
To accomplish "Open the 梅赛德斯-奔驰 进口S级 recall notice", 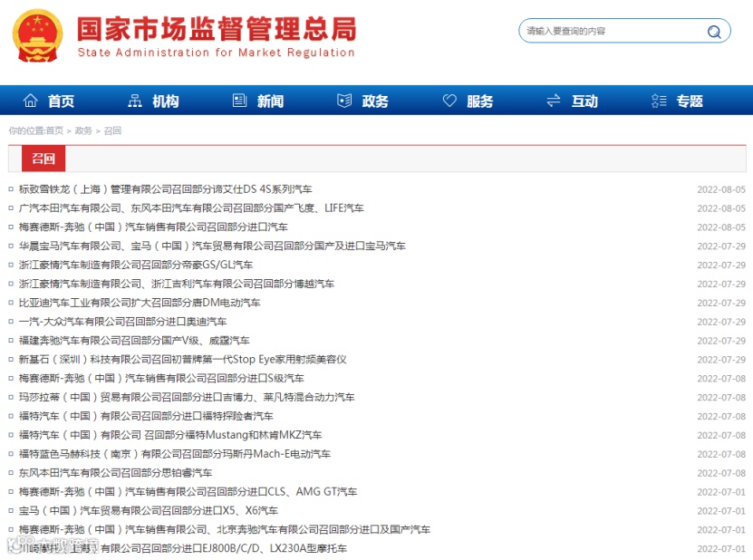I will pos(161,379).
